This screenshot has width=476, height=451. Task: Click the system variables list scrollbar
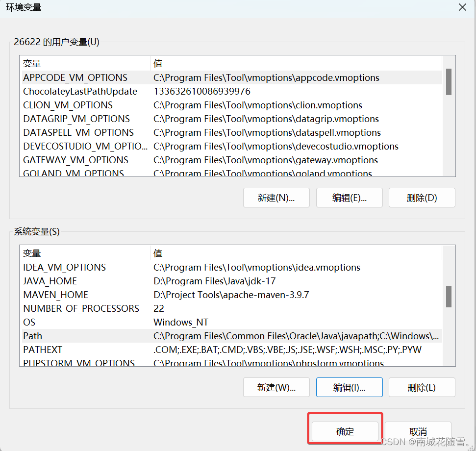click(448, 297)
